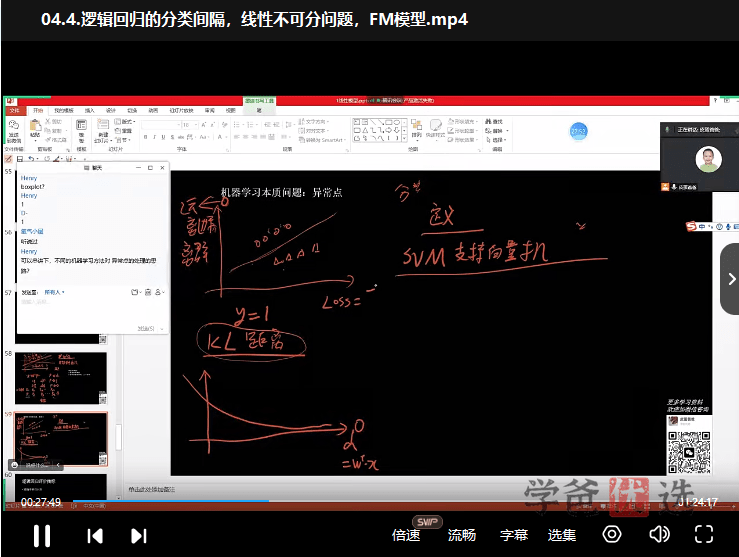Click the Sogou input method S icon
Viewport: 739px width, 557px height.
tap(691, 227)
